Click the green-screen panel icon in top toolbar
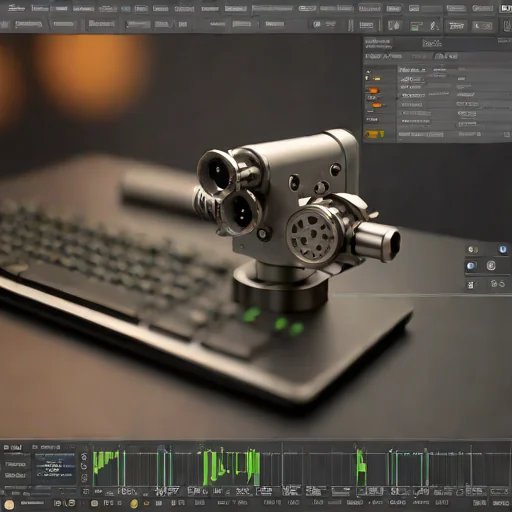This screenshot has height=512, width=512. 415,26
